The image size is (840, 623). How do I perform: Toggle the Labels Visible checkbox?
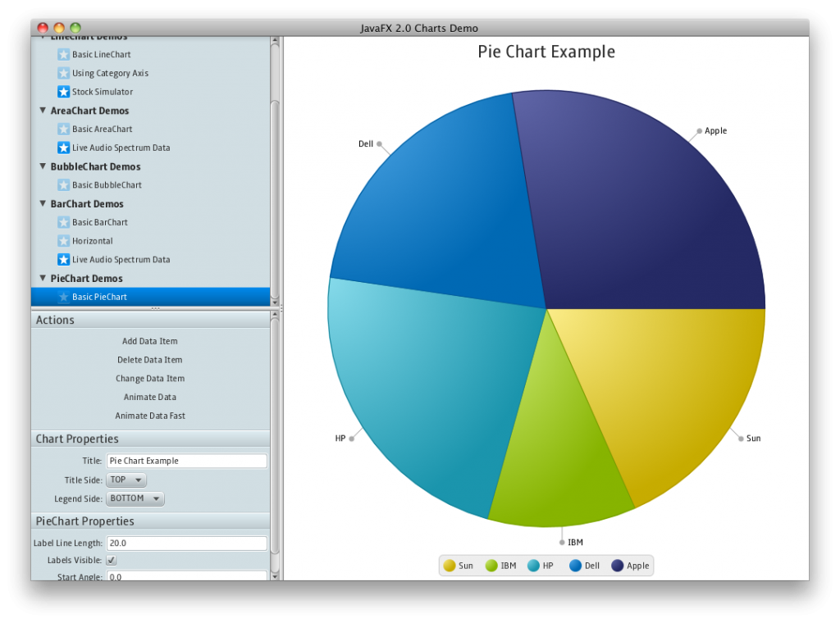point(111,560)
